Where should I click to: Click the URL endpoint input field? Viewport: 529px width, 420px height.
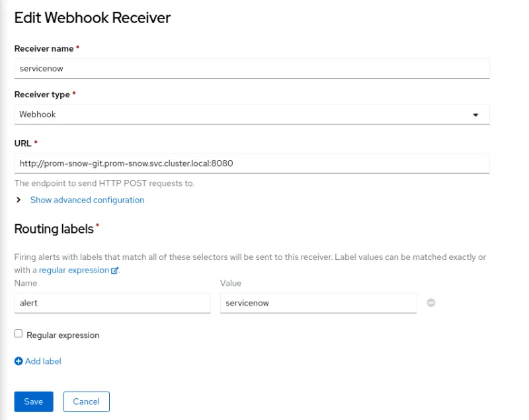click(x=251, y=163)
